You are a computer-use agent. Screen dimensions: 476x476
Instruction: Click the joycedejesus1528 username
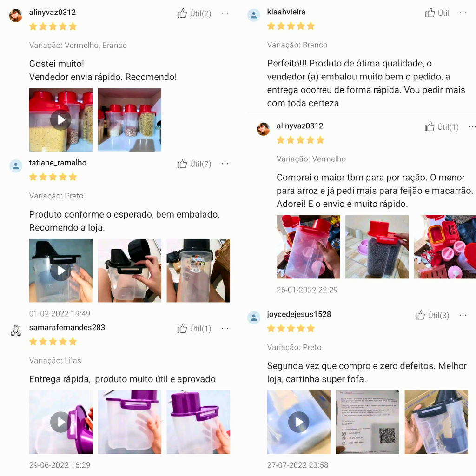pyautogui.click(x=299, y=314)
